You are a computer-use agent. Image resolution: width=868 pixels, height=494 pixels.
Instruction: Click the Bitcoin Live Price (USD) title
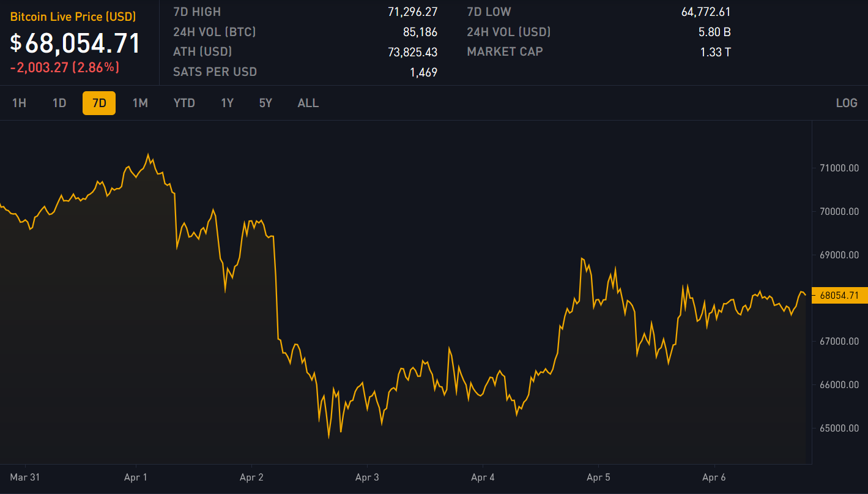click(73, 17)
